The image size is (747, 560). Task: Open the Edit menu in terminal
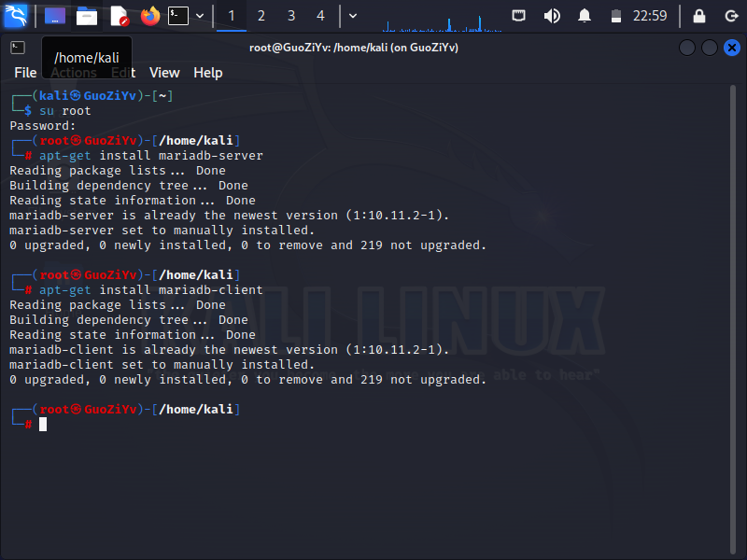coord(123,73)
